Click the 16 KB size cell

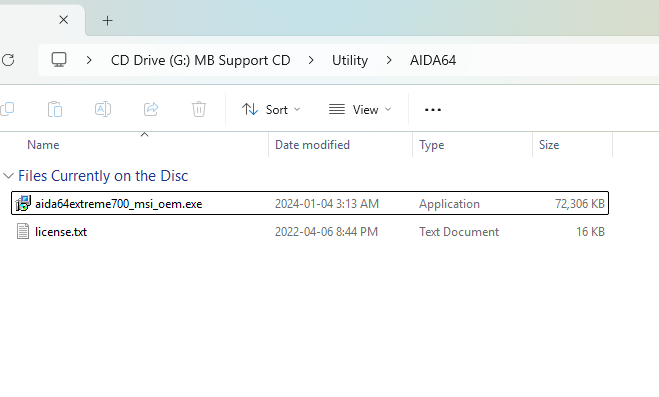tap(590, 232)
